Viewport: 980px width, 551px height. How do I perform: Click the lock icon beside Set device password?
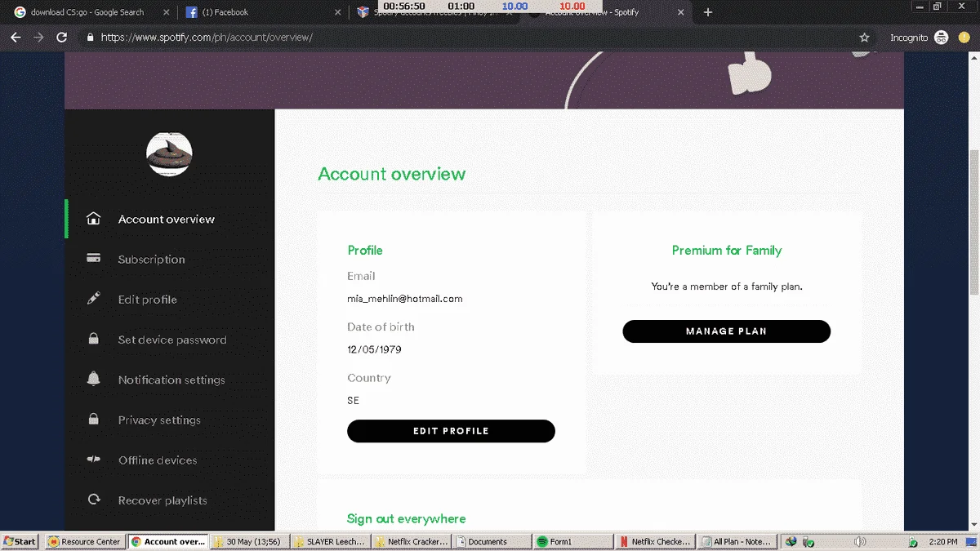pos(94,339)
